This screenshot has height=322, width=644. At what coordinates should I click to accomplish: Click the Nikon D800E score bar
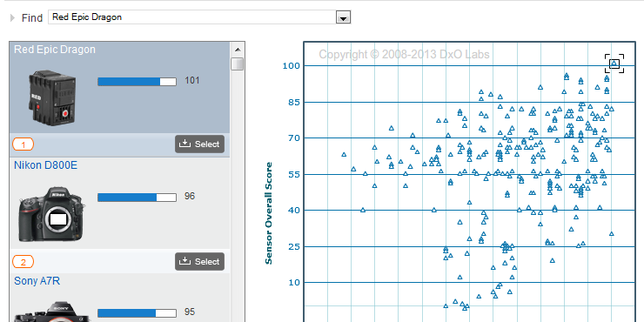(137, 198)
